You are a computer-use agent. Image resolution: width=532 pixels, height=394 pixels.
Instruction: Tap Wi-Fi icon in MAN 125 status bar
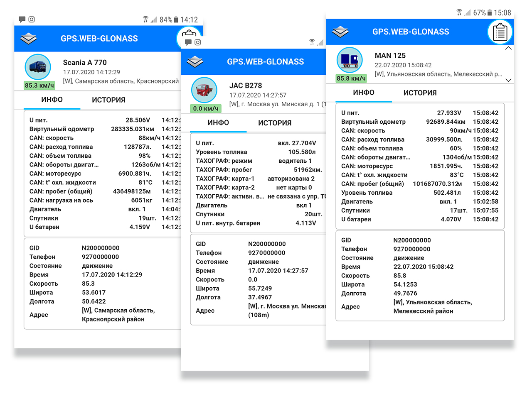(459, 12)
